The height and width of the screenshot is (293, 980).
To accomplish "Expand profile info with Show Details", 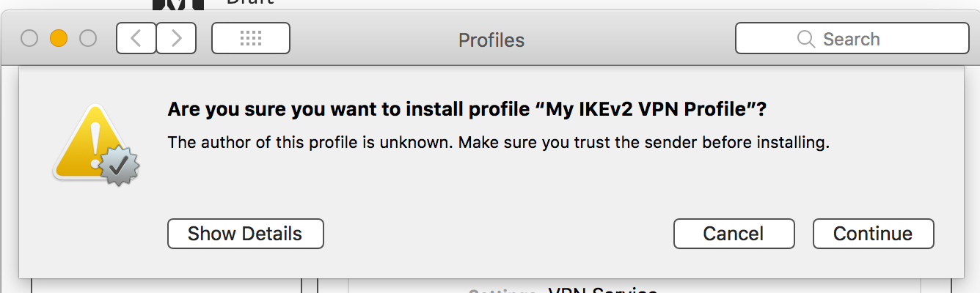I will (x=245, y=234).
